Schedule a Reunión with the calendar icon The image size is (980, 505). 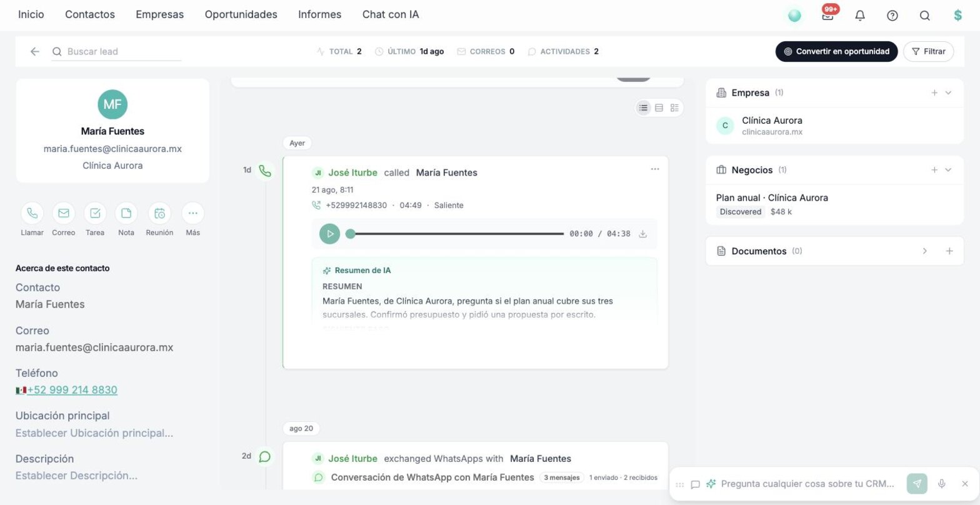(159, 213)
